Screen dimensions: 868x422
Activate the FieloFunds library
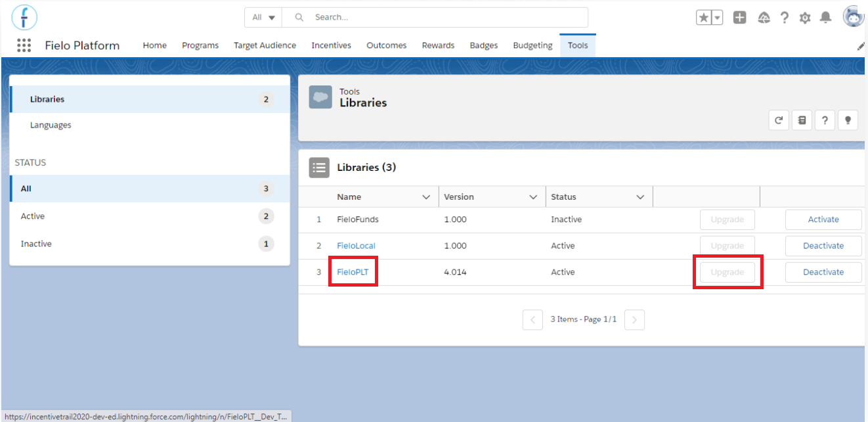point(823,220)
